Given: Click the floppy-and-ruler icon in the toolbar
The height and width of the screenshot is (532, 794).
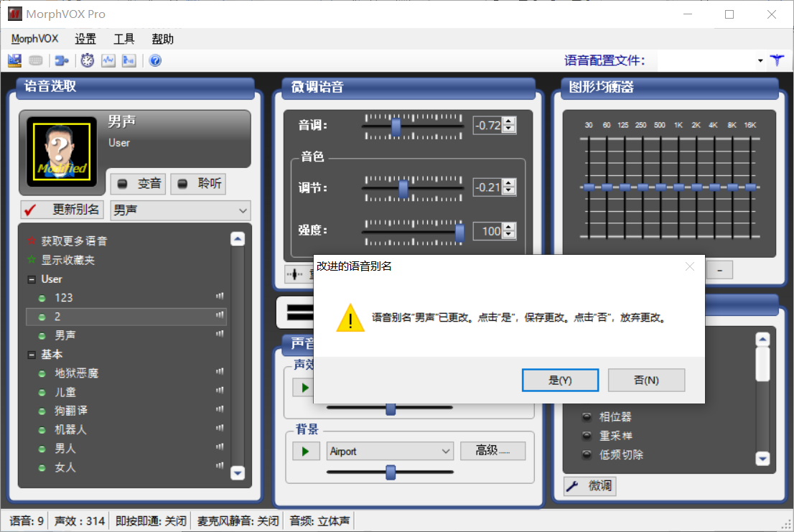Looking at the screenshot, I should click(14, 61).
